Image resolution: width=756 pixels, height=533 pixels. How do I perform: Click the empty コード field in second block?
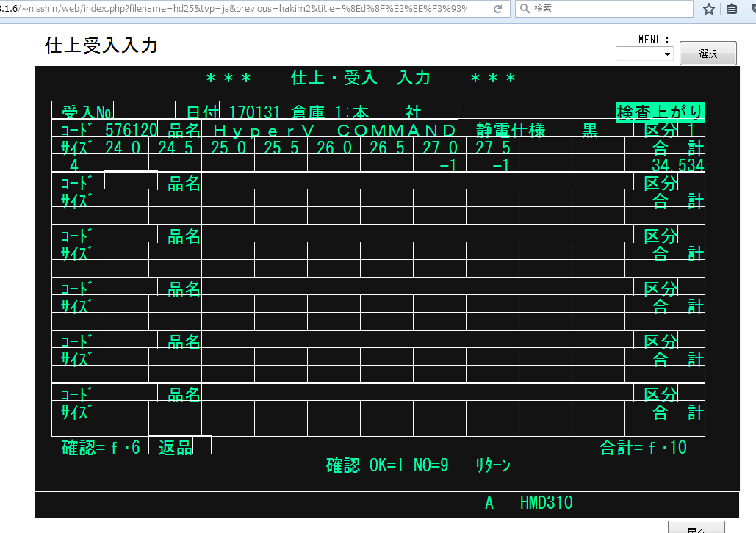[131, 181]
